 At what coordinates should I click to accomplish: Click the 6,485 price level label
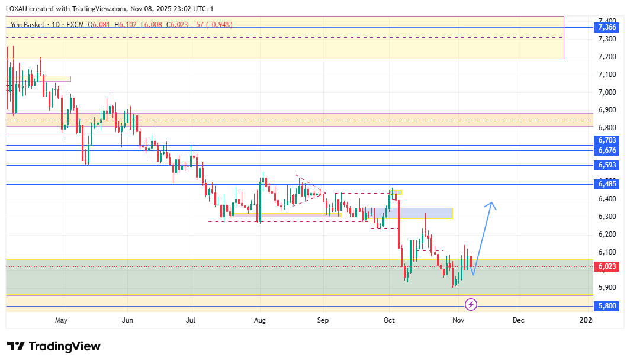click(607, 184)
